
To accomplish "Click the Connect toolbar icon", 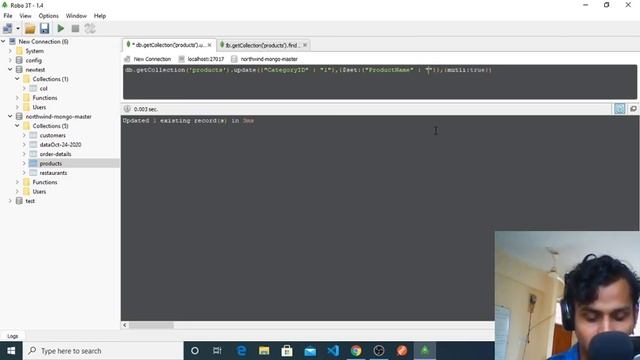I will point(7,28).
